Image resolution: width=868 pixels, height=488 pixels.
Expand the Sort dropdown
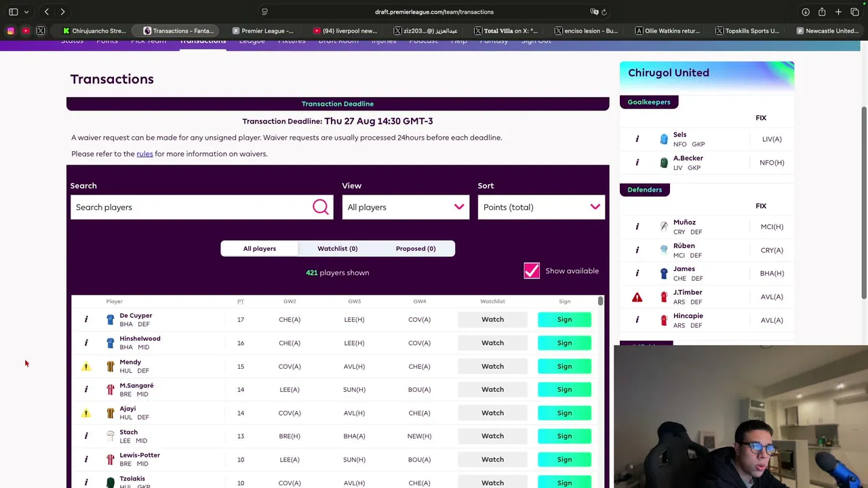pyautogui.click(x=541, y=207)
